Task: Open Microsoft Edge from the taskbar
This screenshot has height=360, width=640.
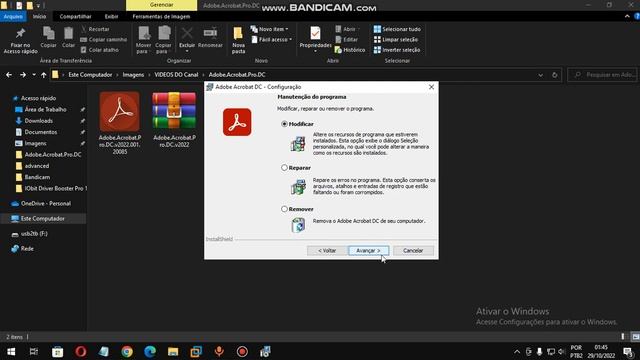Action: [x=150, y=351]
